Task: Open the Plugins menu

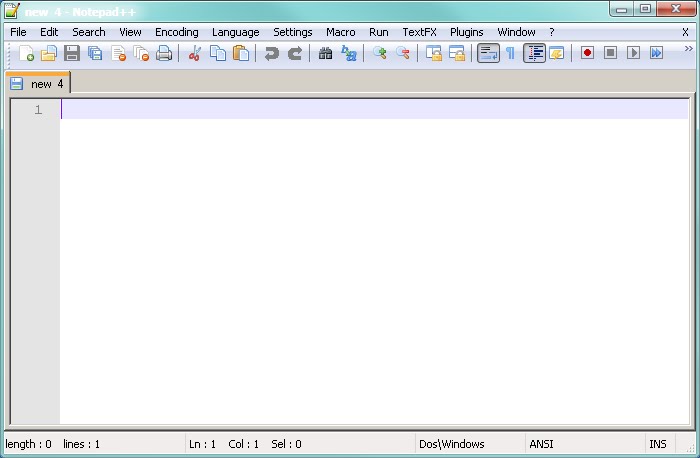Action: (x=467, y=32)
